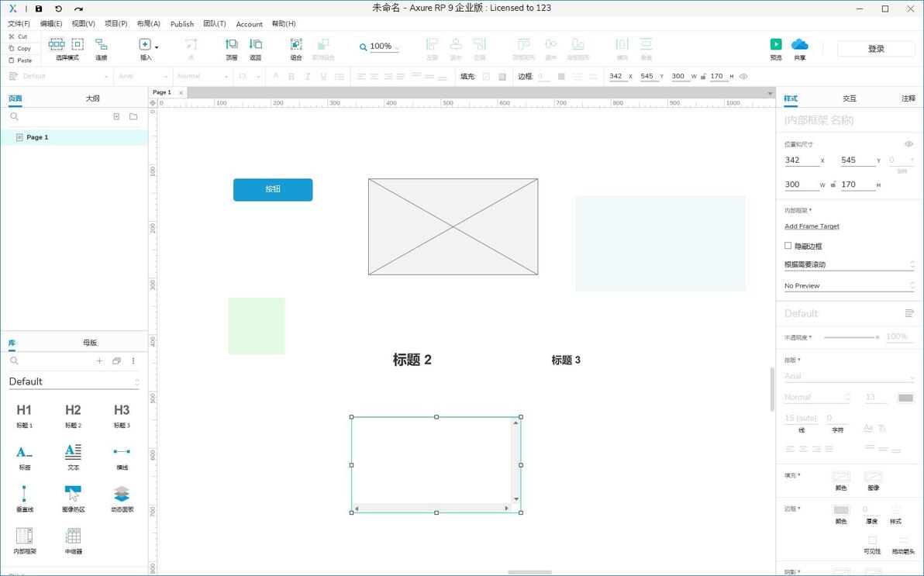Open the 帮助(H) menu
Viewport: 924px width, 576px height.
(x=284, y=23)
